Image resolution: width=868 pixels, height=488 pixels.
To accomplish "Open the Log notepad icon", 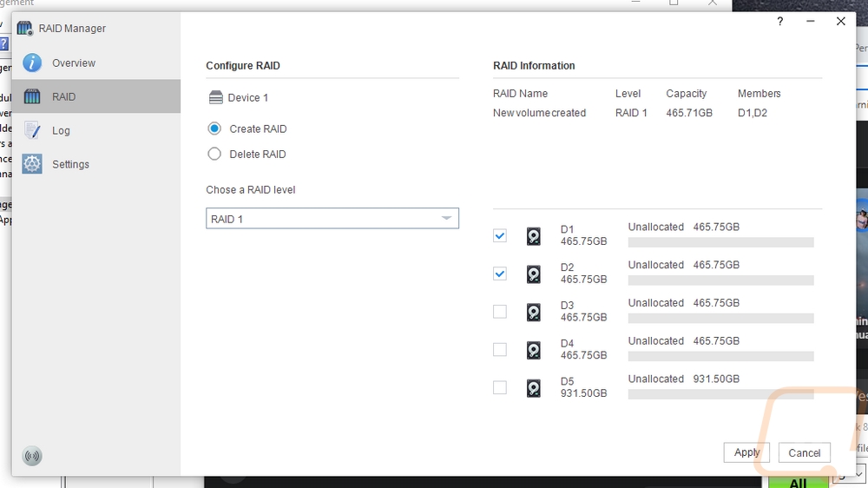I will click(32, 131).
